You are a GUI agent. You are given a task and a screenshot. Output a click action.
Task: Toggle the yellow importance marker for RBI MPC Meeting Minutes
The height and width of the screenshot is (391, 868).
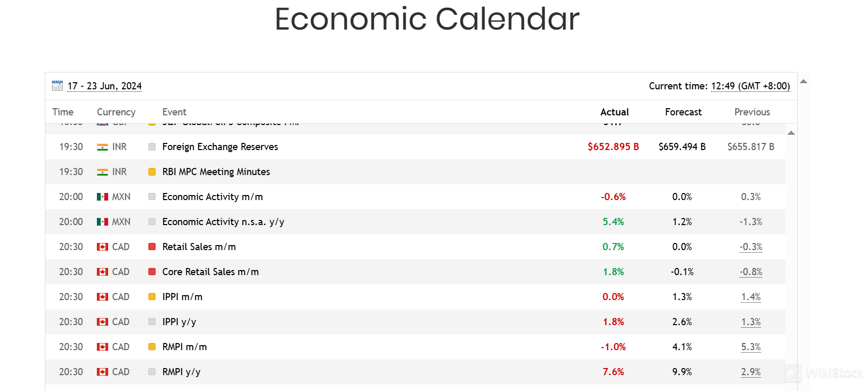(x=151, y=172)
